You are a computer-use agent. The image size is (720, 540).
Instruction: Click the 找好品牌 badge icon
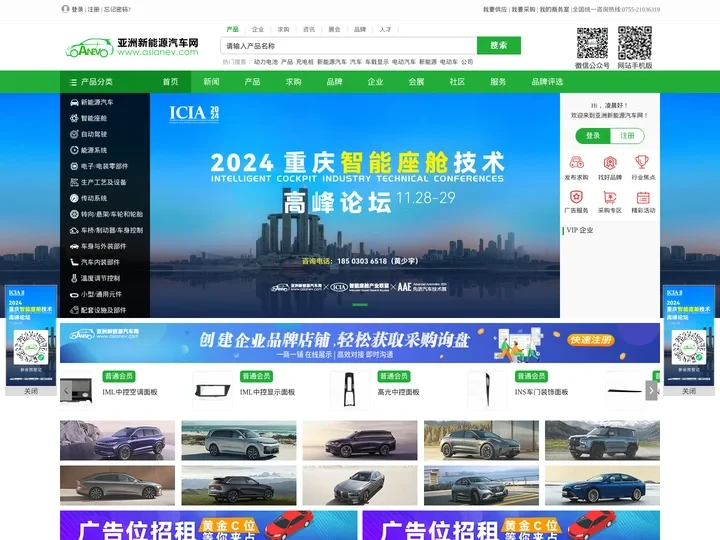click(610, 163)
